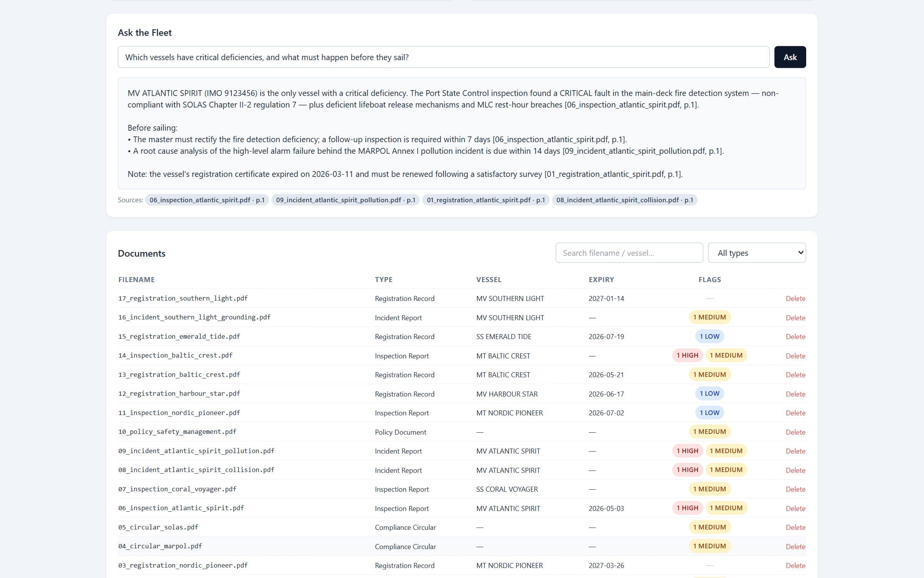This screenshot has width=924, height=578.
Task: Delete 04_circular_marpol.pdf
Action: (x=795, y=546)
